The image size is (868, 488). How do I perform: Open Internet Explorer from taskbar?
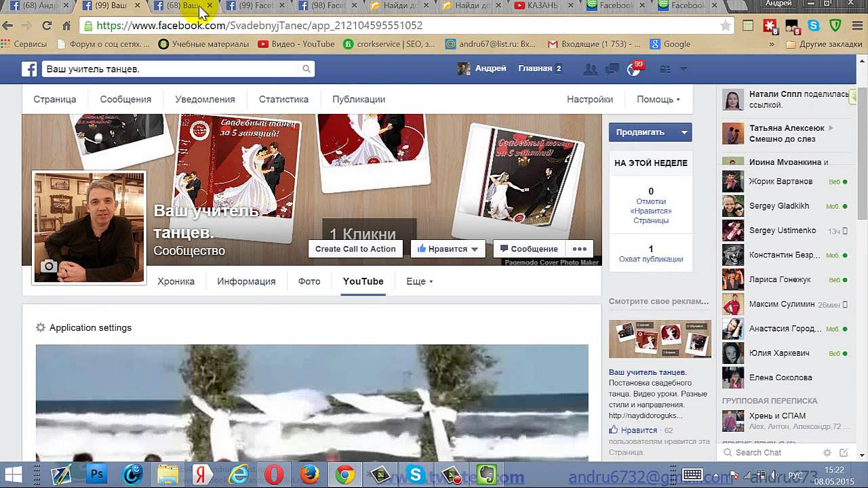click(x=238, y=474)
